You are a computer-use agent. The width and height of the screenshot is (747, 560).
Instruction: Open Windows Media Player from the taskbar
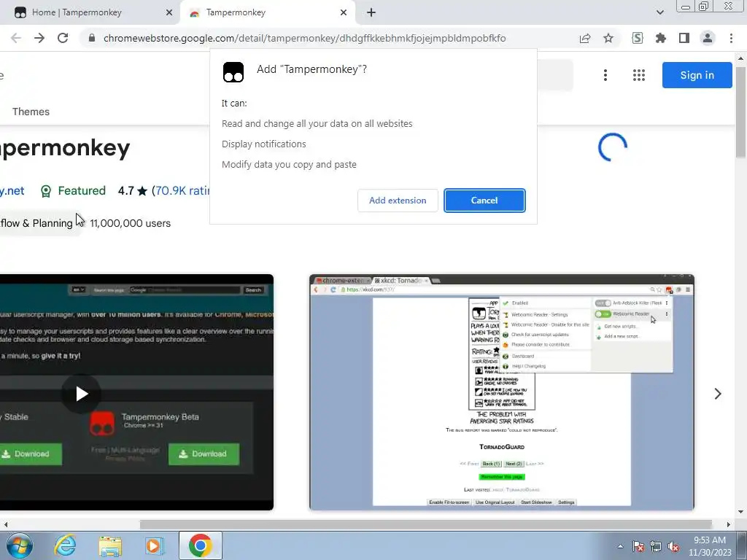[154, 545]
